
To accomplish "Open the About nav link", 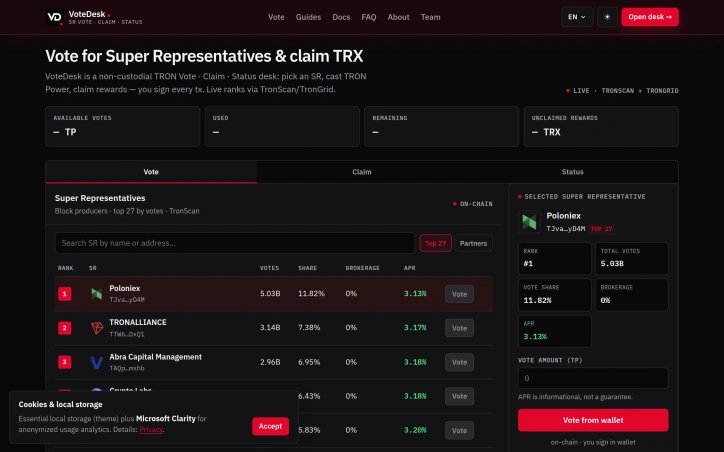I will click(x=398, y=17).
